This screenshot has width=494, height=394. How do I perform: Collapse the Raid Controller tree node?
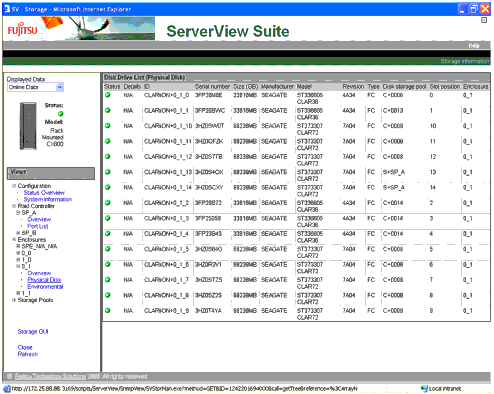click(x=14, y=206)
